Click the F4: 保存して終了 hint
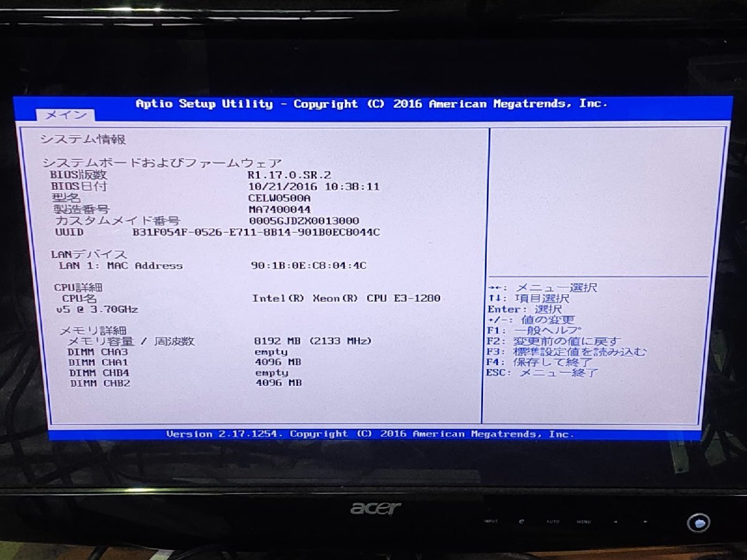 (x=539, y=362)
